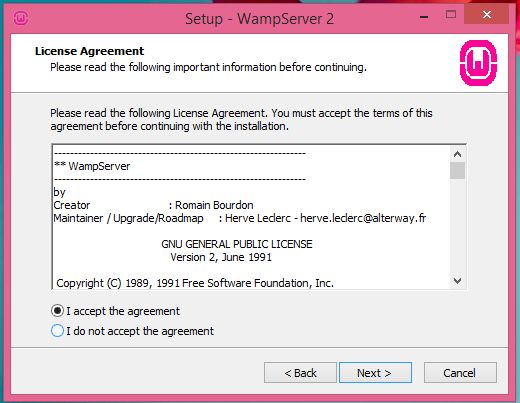
Task: Click inside the license text box
Action: click(x=251, y=217)
